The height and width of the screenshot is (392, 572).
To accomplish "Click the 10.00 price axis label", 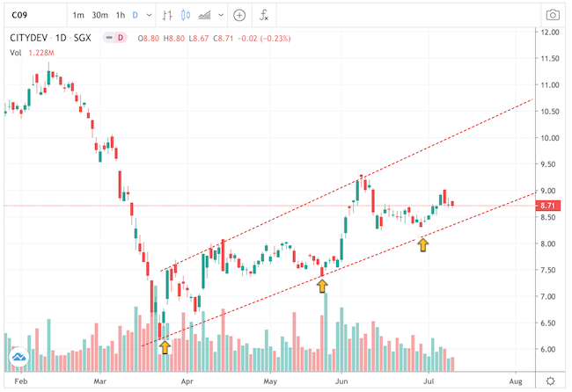I will pos(550,138).
